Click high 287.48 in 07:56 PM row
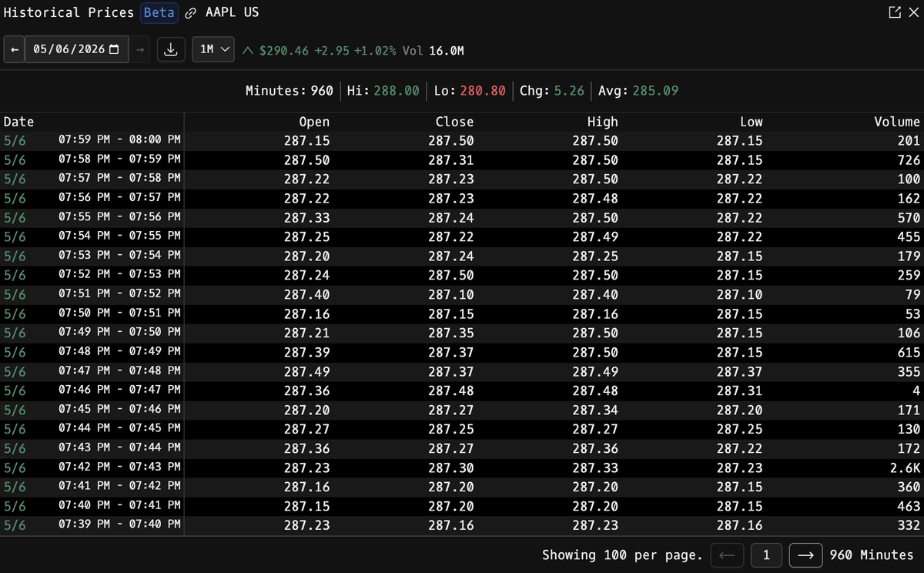The width and height of the screenshot is (924, 573). 595,199
